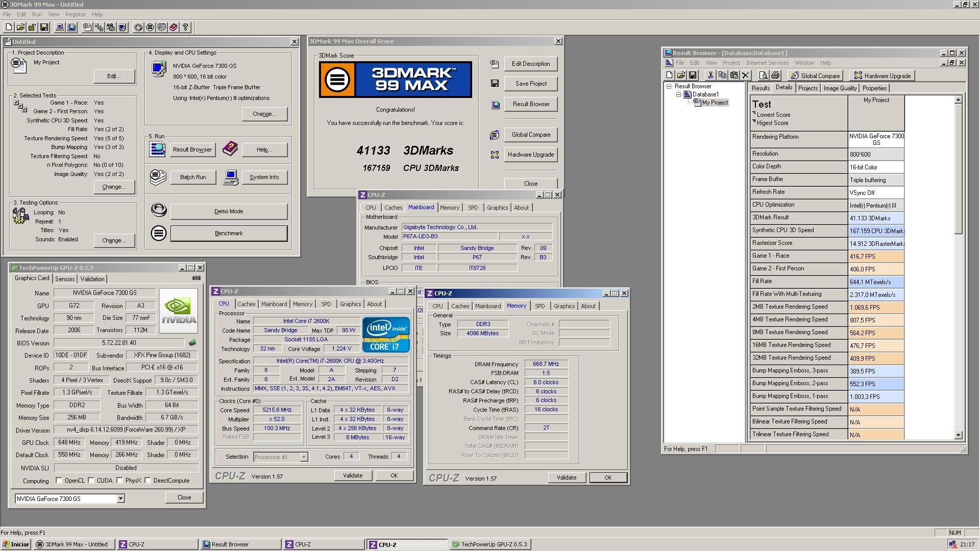
Task: Switch to the Sensors tab in GPU-Z
Action: [x=65, y=279]
